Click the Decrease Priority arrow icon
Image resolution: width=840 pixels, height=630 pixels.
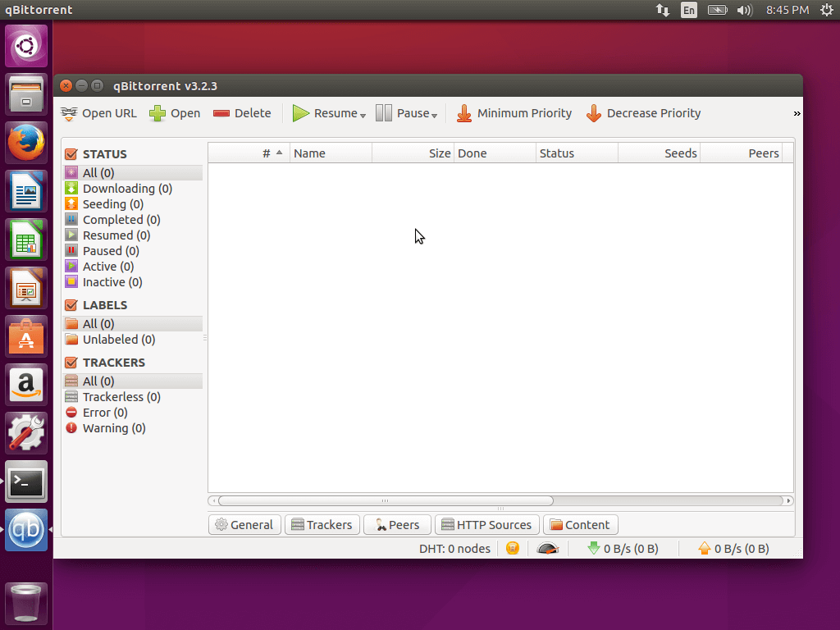pyautogui.click(x=594, y=113)
